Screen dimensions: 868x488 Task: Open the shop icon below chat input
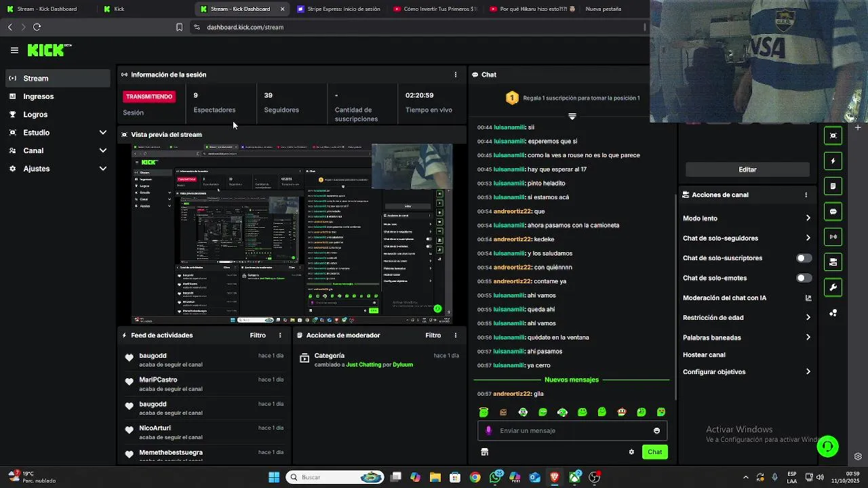click(x=485, y=452)
